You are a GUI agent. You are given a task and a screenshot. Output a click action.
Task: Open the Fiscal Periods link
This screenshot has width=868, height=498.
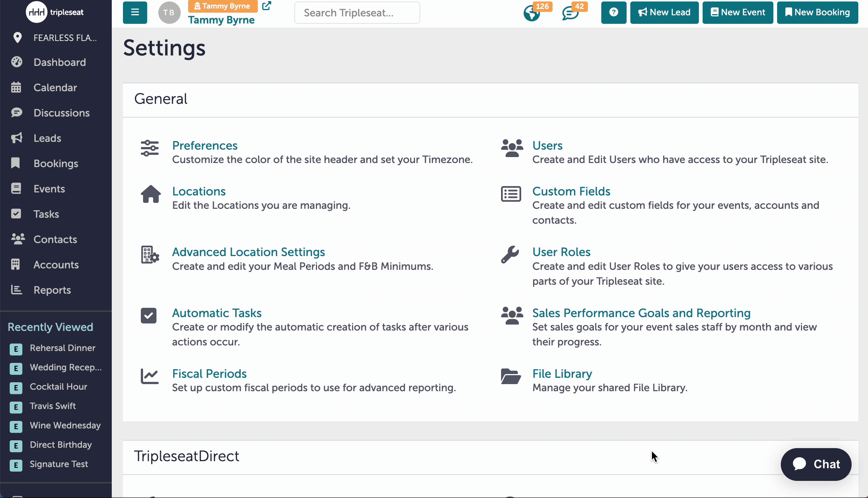tap(209, 374)
